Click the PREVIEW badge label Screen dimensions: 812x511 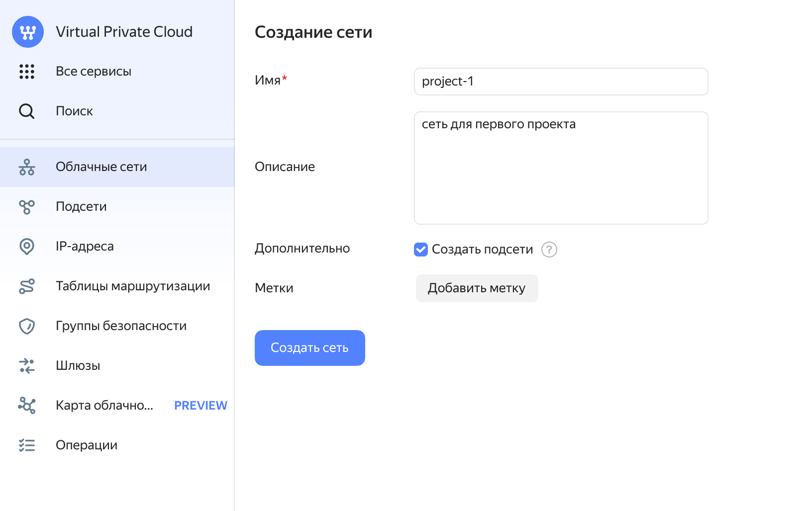(201, 406)
